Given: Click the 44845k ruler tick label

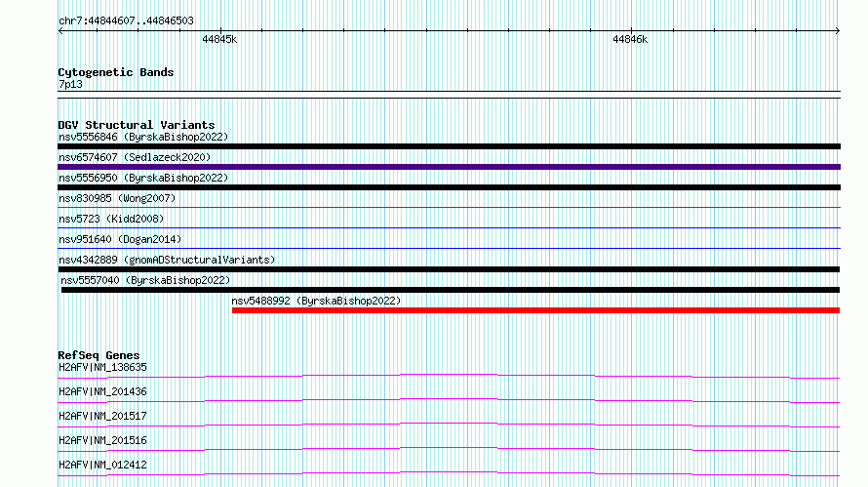Looking at the screenshot, I should 219,39.
